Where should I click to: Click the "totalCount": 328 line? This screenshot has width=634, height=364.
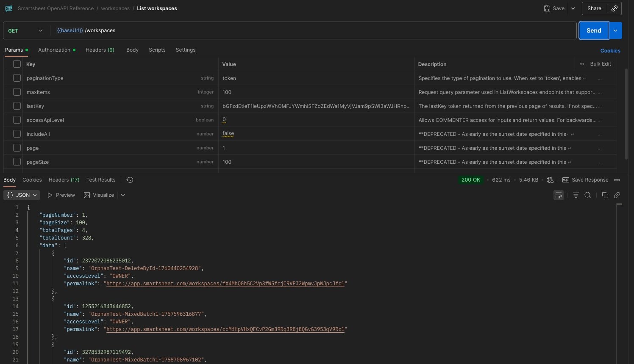(x=67, y=238)
